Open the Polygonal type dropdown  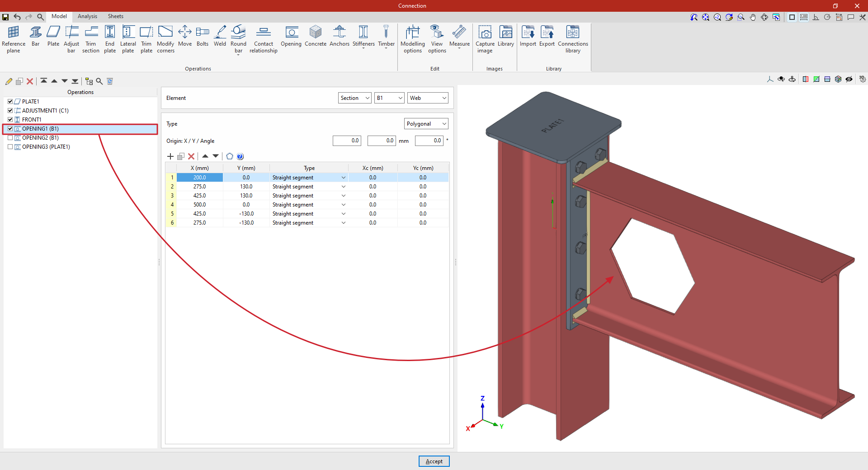426,124
